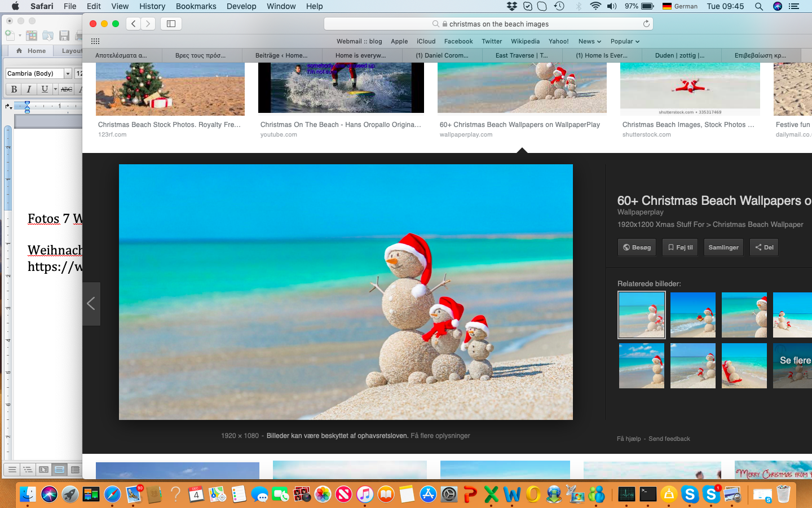Viewport: 812px width, 508px height.
Task: Switch to the Duden | zottig tab
Action: [x=679, y=55]
